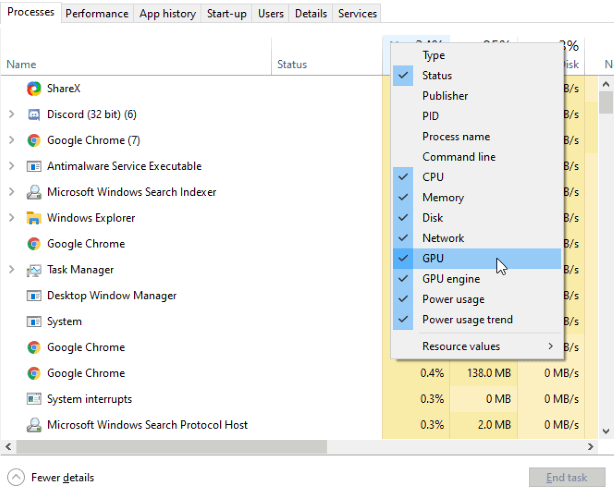
Task: Open the Resource values submenu
Action: pyautogui.click(x=477, y=346)
